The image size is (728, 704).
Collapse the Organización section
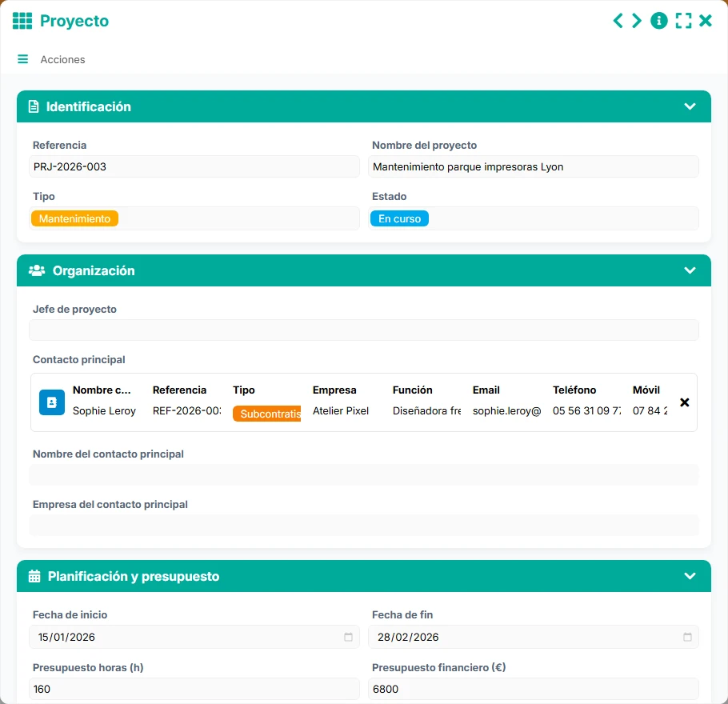pyautogui.click(x=690, y=270)
